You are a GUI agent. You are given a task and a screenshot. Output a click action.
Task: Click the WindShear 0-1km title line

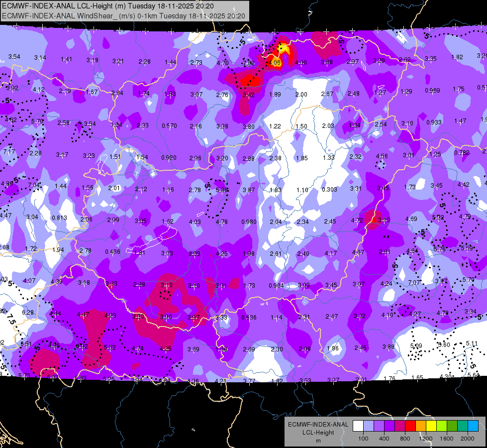coord(123,16)
